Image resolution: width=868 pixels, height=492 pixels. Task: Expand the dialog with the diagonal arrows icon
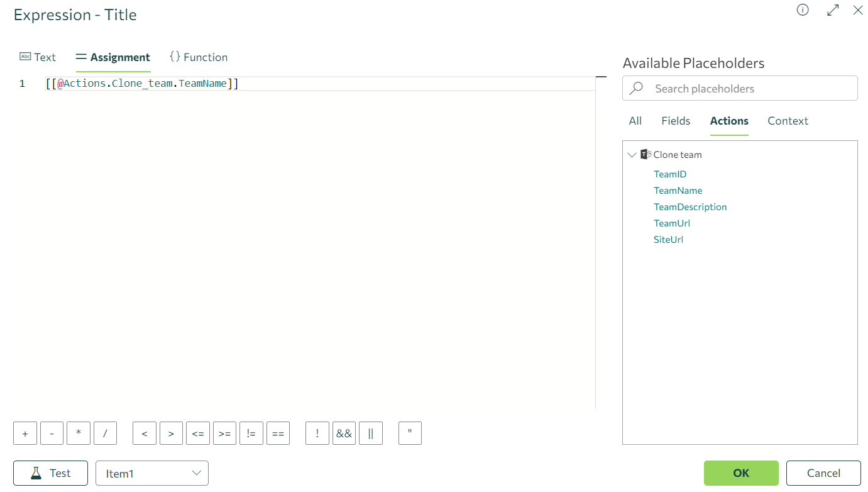pos(833,10)
